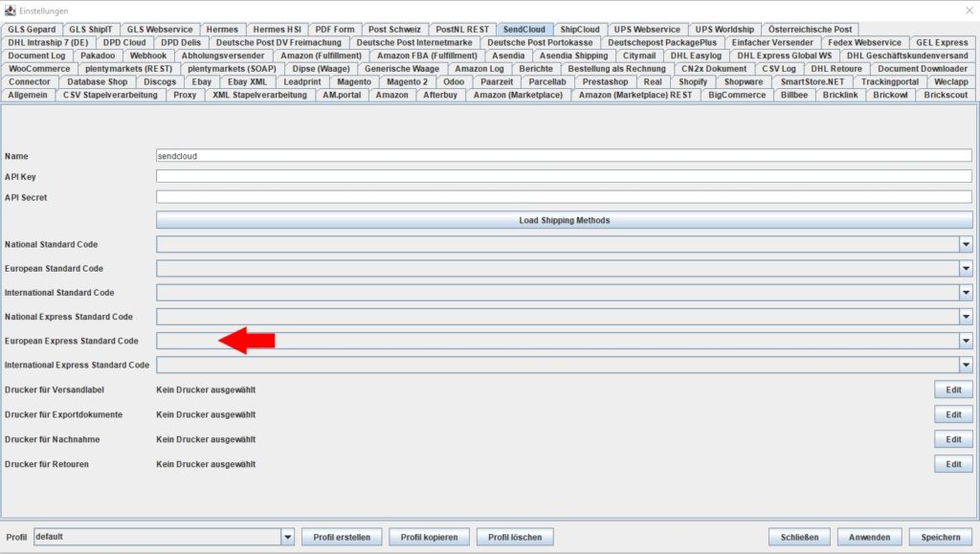Focus the API Key input field
Screen dimensions: 980x554
pos(564,176)
